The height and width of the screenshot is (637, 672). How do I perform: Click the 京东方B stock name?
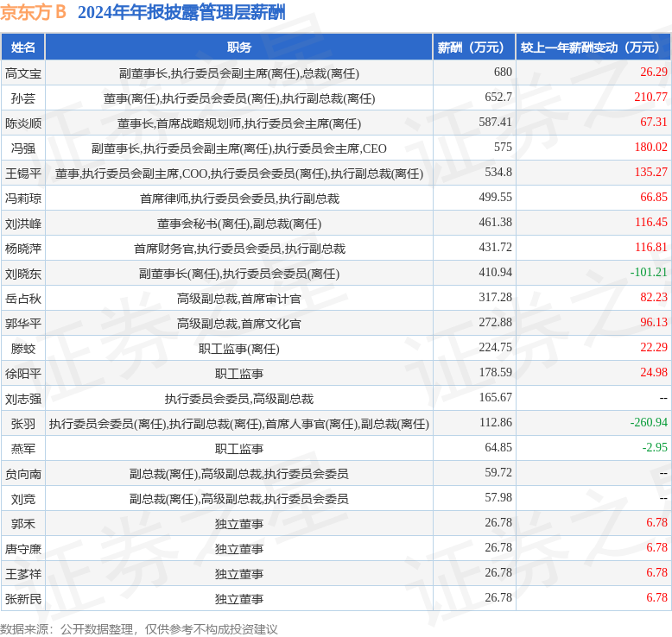(x=34, y=12)
